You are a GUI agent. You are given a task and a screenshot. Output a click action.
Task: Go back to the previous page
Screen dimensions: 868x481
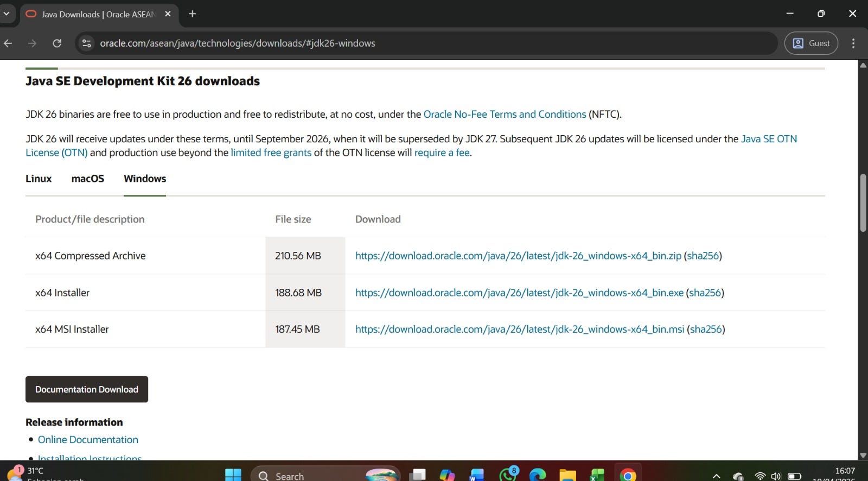(8, 43)
